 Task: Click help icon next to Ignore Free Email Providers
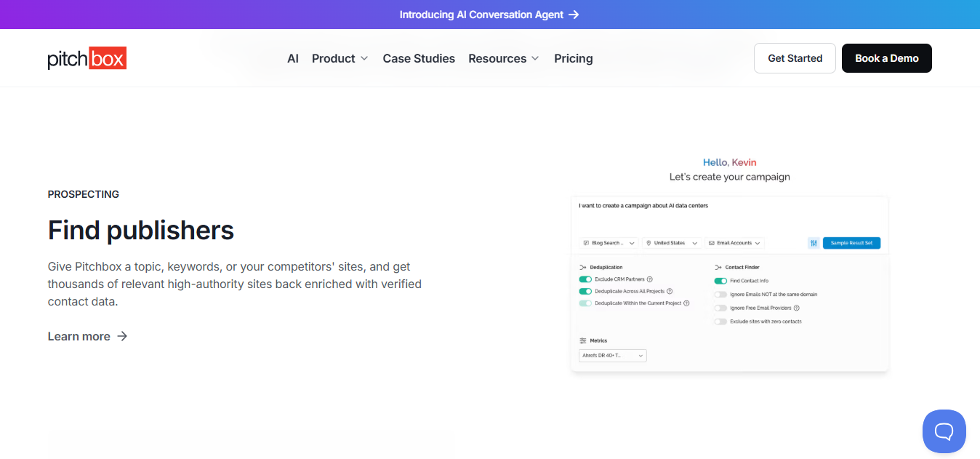[x=798, y=308]
